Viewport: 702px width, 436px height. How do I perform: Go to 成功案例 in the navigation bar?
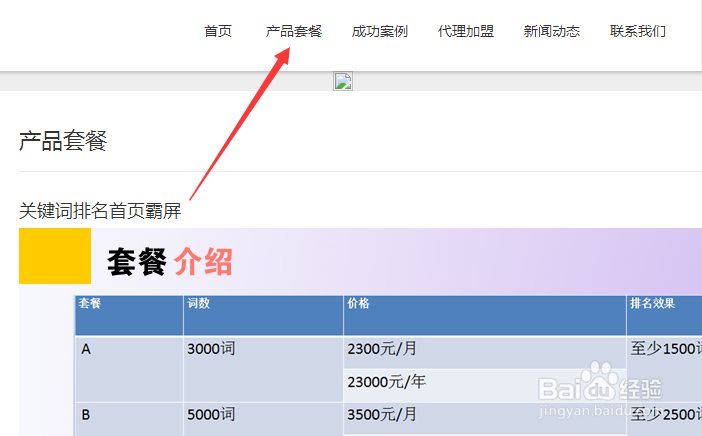pyautogui.click(x=380, y=31)
